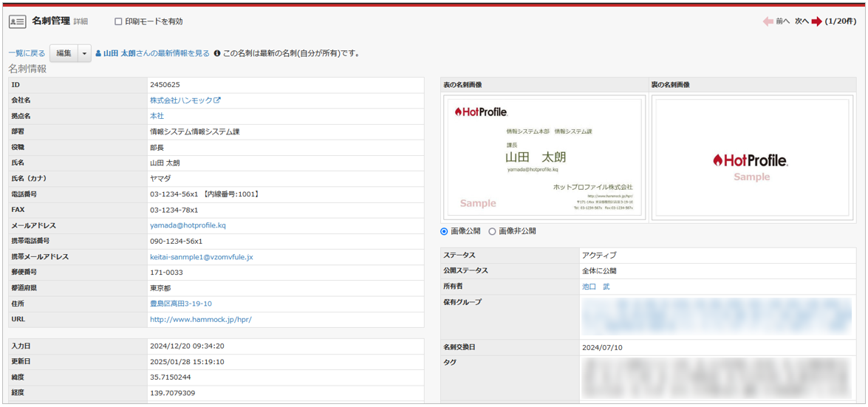Click the external link icon next to 株式会社ハンモック
Image resolution: width=868 pixels, height=407 pixels.
(217, 100)
